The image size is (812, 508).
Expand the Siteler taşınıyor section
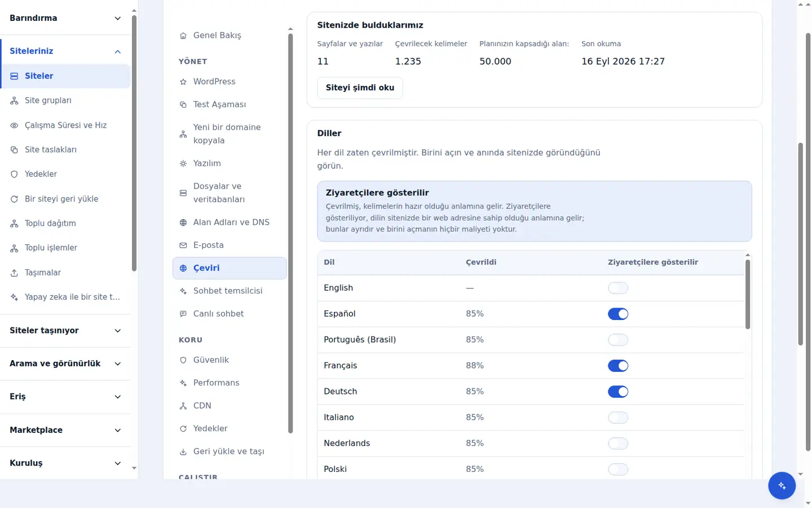click(x=65, y=331)
